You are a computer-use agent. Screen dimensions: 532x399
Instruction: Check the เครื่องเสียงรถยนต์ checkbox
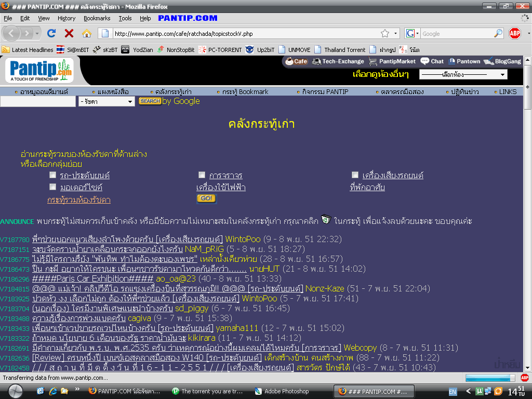pos(355,175)
